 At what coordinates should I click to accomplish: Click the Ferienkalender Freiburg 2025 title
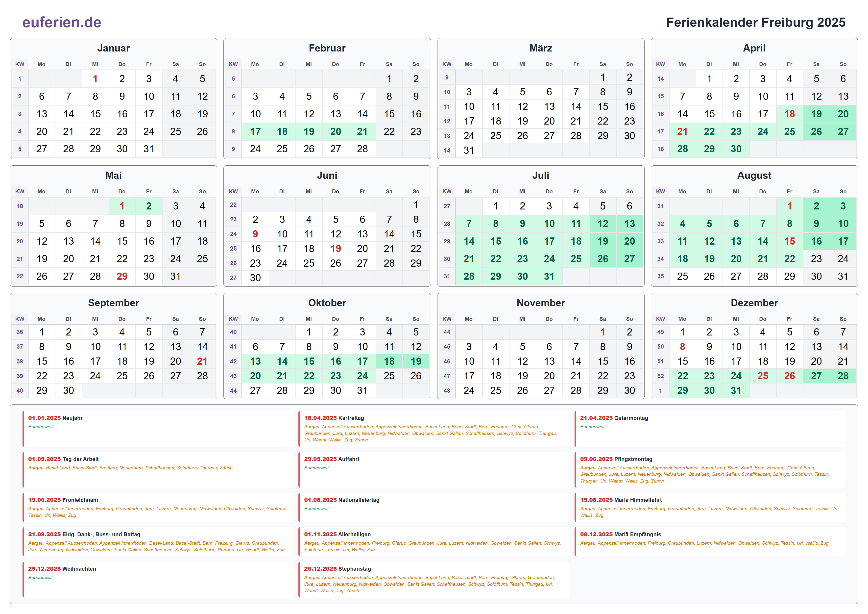(x=755, y=22)
